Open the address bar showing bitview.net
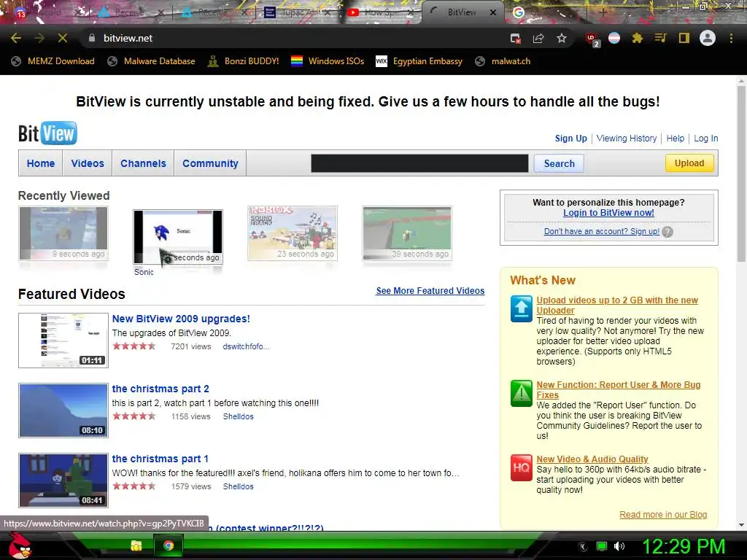Screen dimensions: 747x560 [x=295, y=38]
